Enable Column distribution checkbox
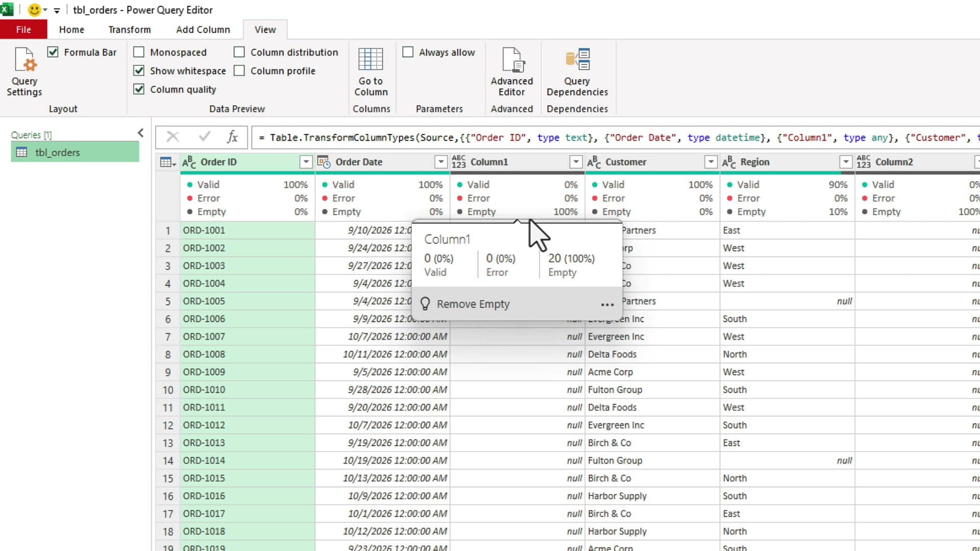This screenshot has width=980, height=551. [239, 52]
